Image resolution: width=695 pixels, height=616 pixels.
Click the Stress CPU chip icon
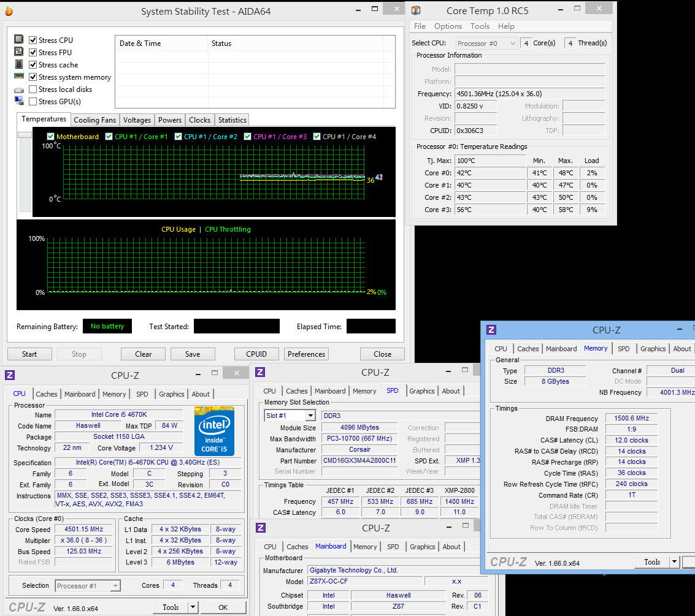[x=19, y=40]
